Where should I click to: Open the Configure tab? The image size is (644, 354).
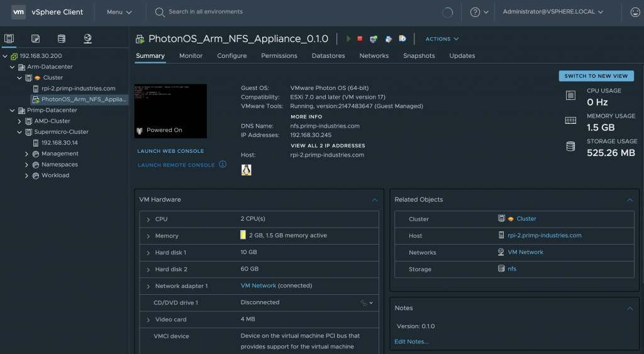[x=231, y=56]
